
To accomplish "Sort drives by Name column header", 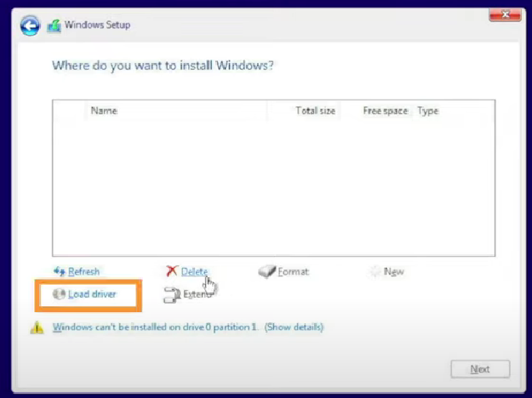I will [104, 111].
